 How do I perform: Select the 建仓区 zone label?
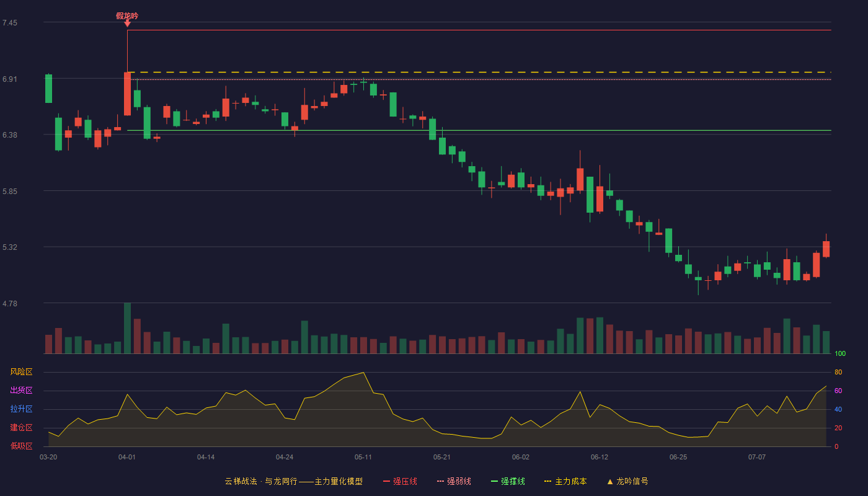[x=21, y=428]
